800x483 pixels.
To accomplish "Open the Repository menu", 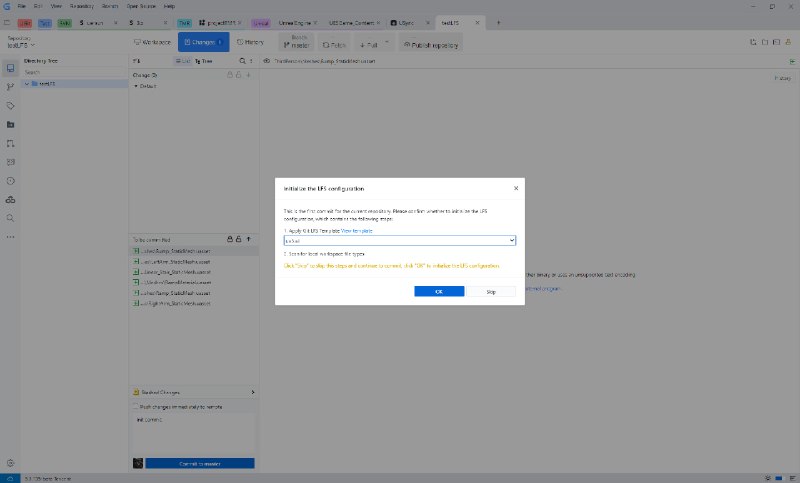I will 82,6.
